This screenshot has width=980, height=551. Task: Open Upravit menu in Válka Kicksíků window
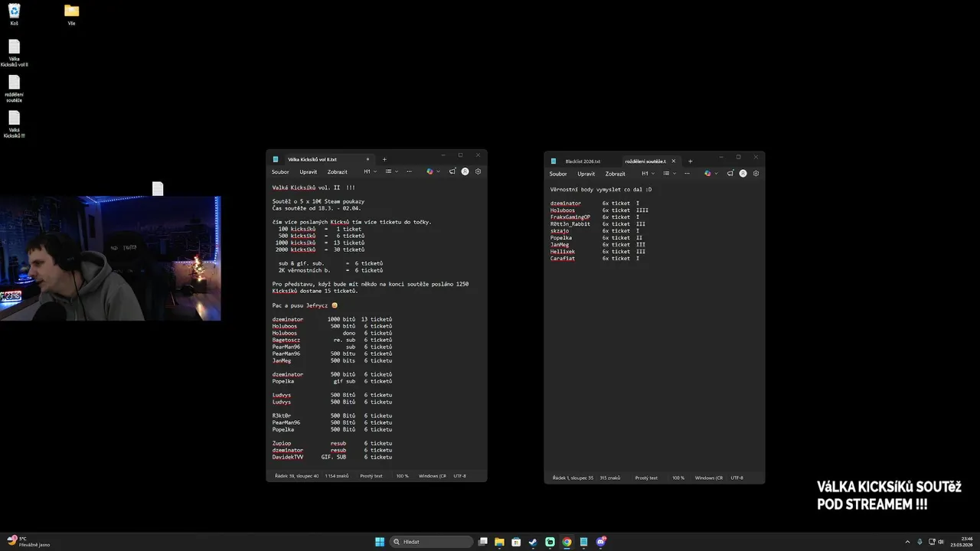tap(308, 172)
